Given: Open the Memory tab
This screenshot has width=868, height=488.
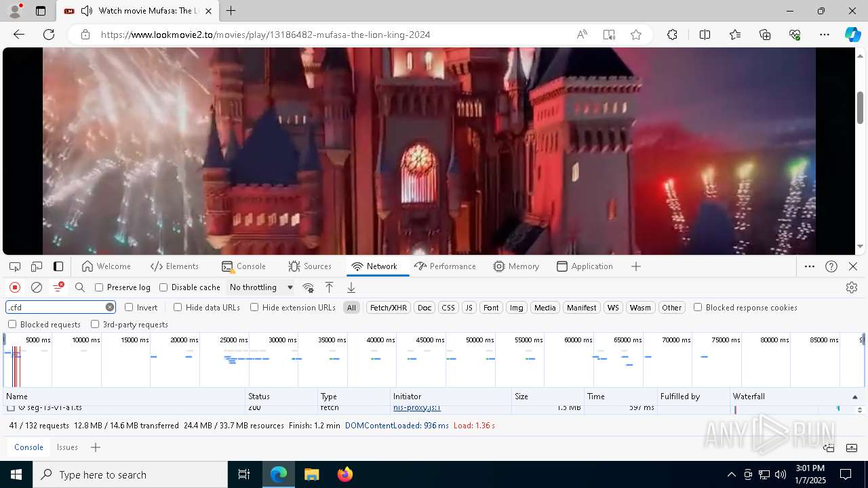Looking at the screenshot, I should pyautogui.click(x=516, y=266).
